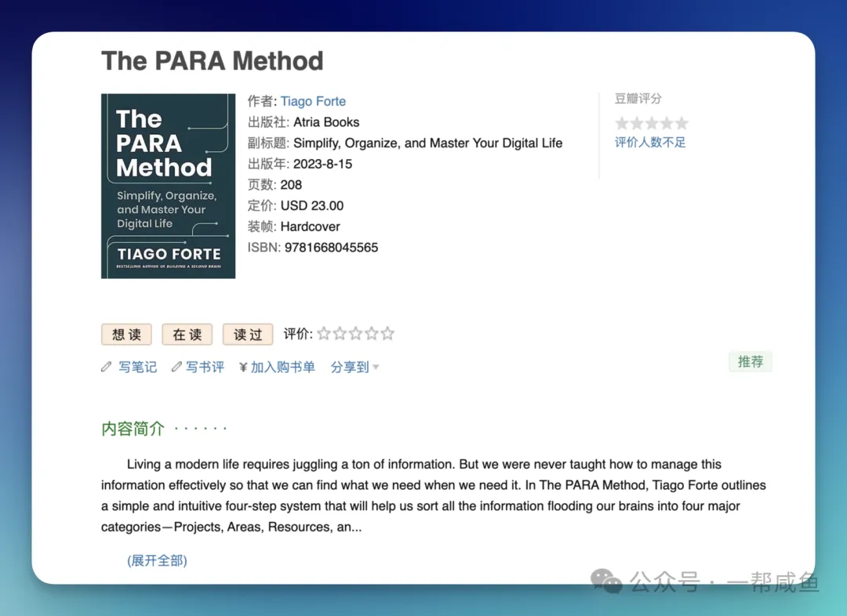This screenshot has height=616, width=847.
Task: Click the pencil icon beside 写书评
Action: [176, 367]
